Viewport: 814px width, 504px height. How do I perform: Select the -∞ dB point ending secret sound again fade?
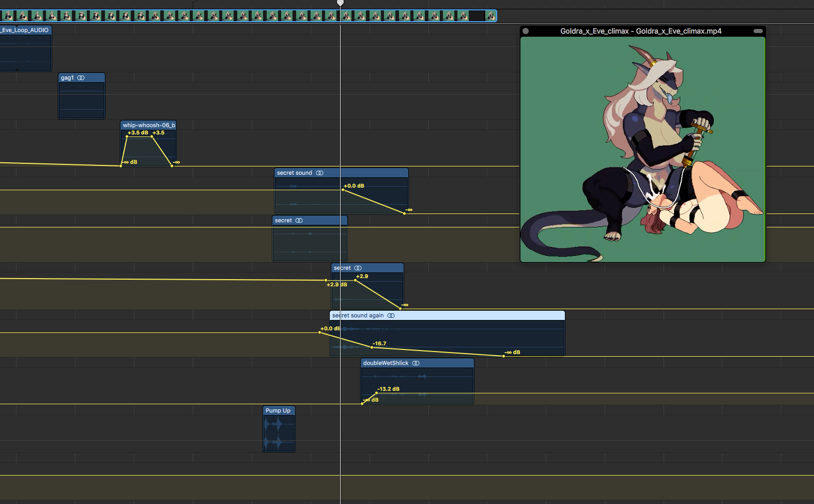coord(503,356)
